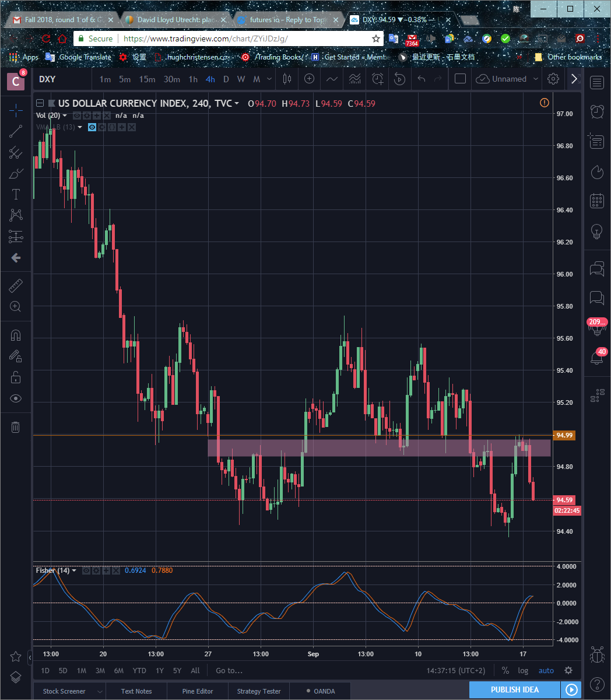Hide the VMA indicator with eye icon
The width and height of the screenshot is (611, 700).
point(92,127)
